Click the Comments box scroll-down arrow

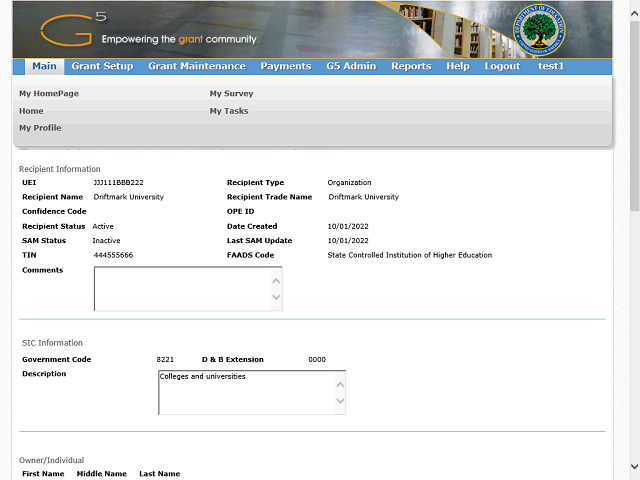click(276, 298)
